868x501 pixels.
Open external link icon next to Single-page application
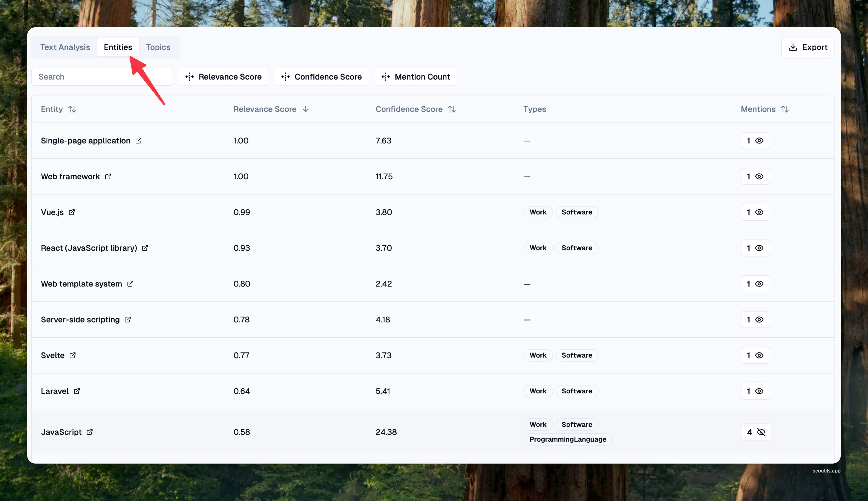[x=138, y=141]
